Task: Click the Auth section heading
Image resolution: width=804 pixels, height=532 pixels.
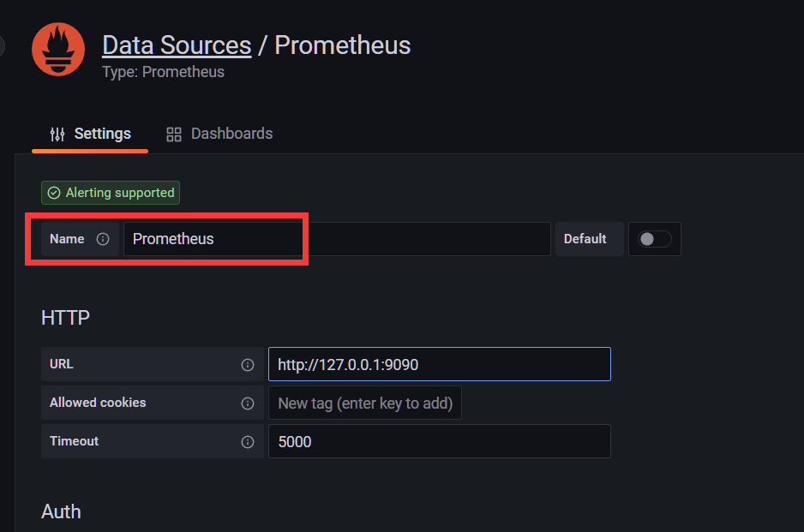Action: point(61,511)
